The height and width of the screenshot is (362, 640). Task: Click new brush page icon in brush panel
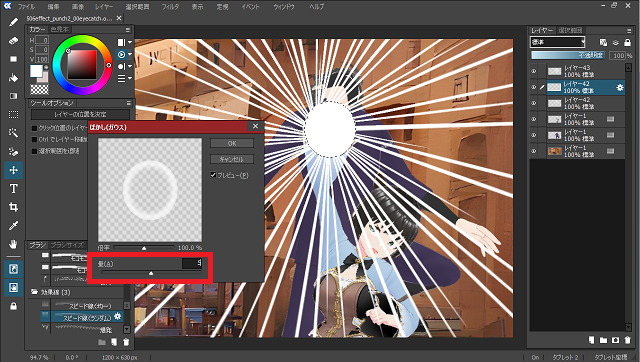(114, 342)
